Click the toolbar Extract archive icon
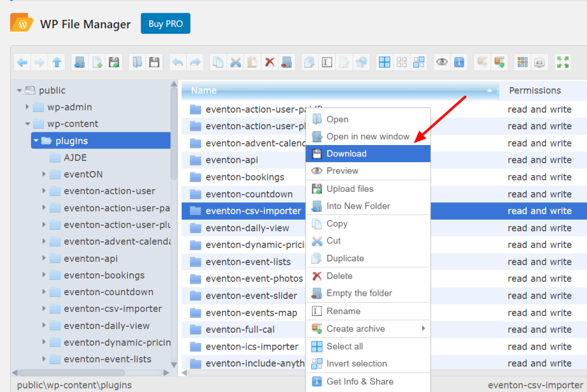Screen dimensions: 587x392 tap(482, 62)
